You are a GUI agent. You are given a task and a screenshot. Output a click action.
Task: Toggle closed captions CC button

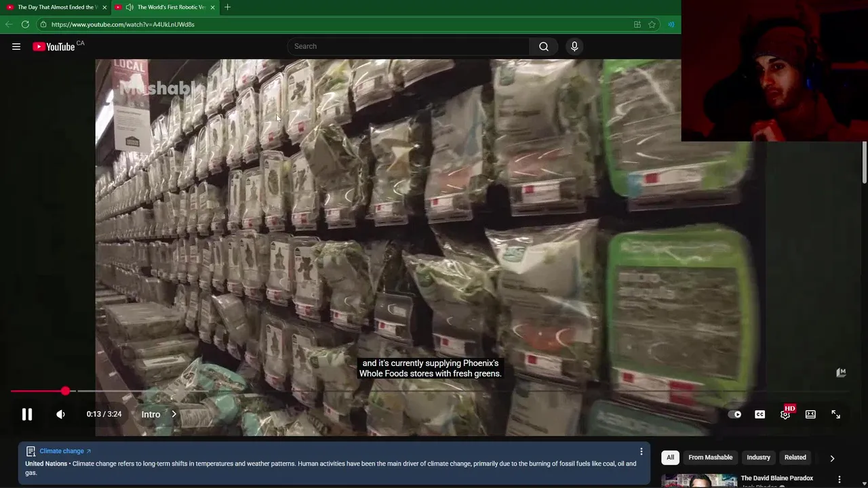[x=760, y=414]
